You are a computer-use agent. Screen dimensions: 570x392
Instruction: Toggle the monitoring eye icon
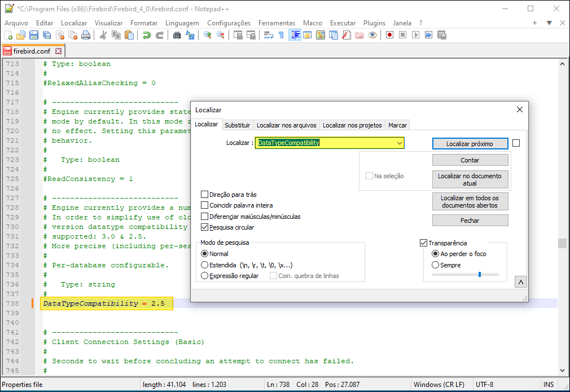[372, 35]
